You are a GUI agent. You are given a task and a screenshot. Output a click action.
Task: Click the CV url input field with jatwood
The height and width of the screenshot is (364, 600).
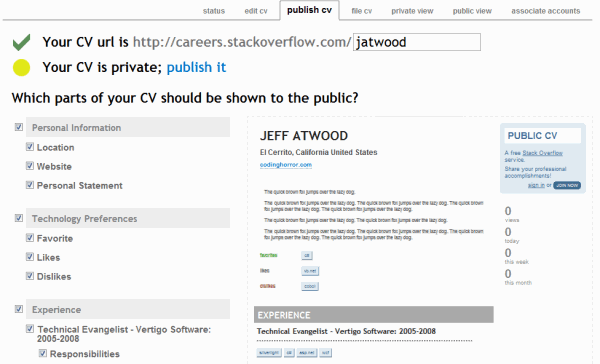pyautogui.click(x=417, y=42)
